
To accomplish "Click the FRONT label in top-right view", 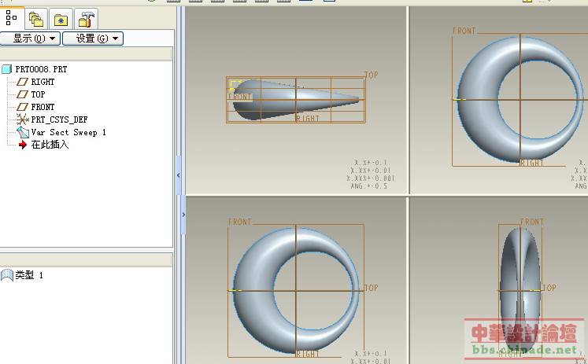I will click(464, 31).
